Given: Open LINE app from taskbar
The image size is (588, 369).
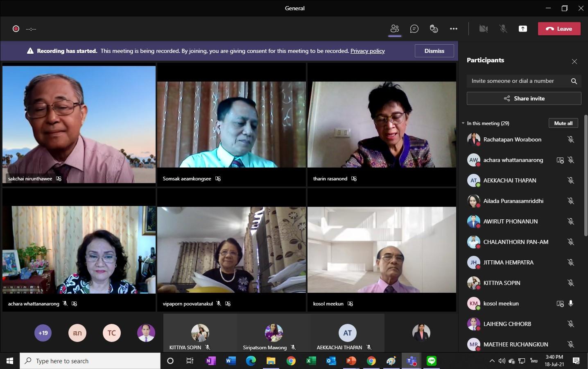Looking at the screenshot, I should pyautogui.click(x=432, y=361).
